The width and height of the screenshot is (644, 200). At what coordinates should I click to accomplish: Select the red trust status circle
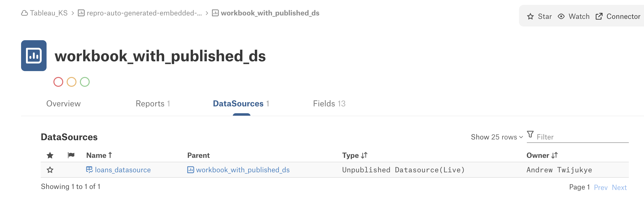[x=58, y=82]
